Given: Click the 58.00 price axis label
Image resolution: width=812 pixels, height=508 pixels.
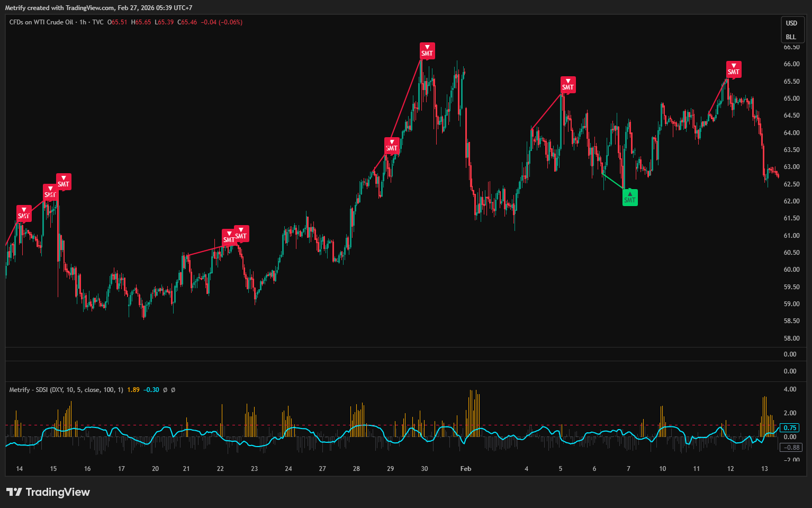Looking at the screenshot, I should click(x=791, y=338).
